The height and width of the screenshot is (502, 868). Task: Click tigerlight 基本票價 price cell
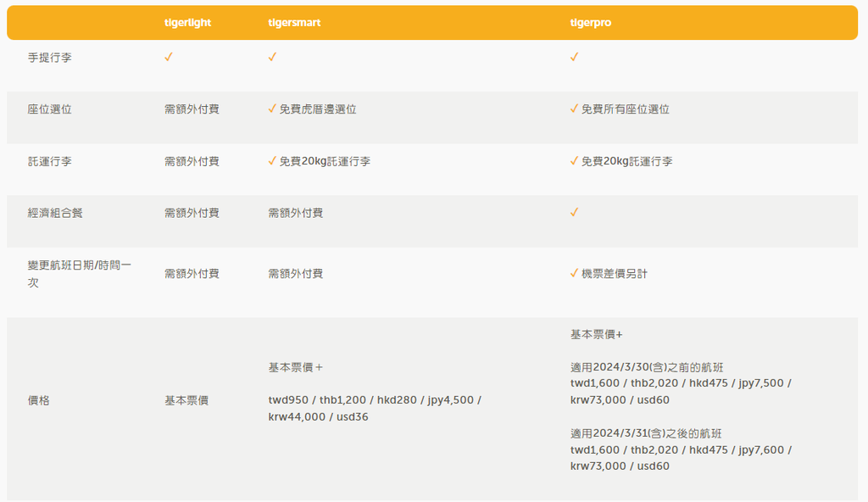point(186,400)
